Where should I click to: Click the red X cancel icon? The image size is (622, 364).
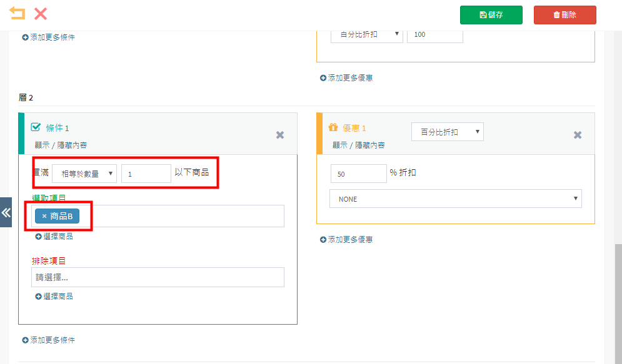click(x=41, y=14)
